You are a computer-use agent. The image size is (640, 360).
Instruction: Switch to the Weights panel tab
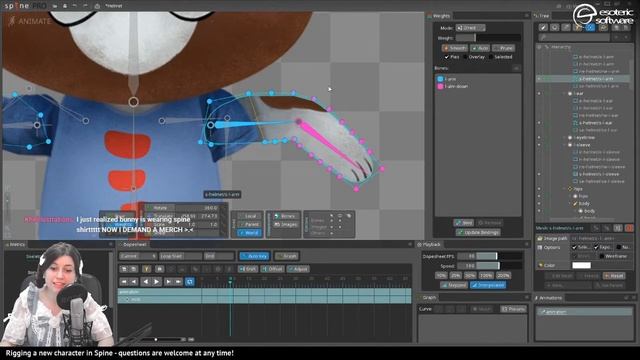click(x=439, y=16)
